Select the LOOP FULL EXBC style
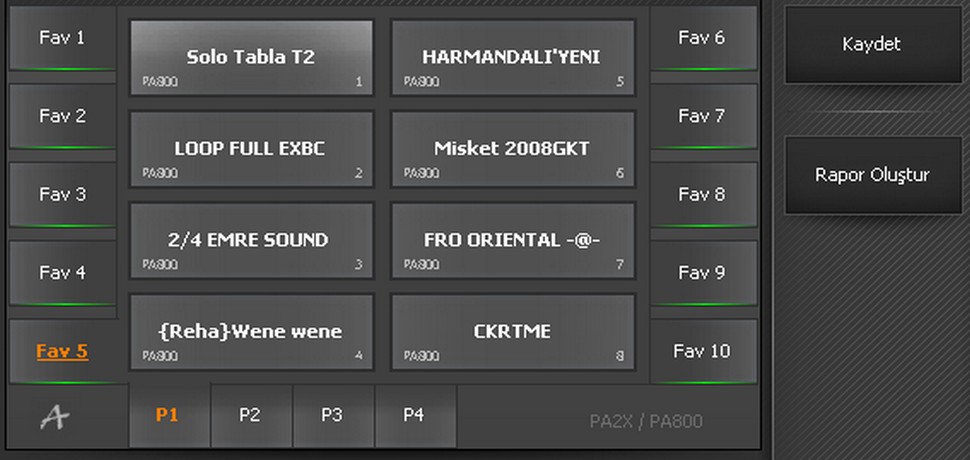 coord(251,149)
